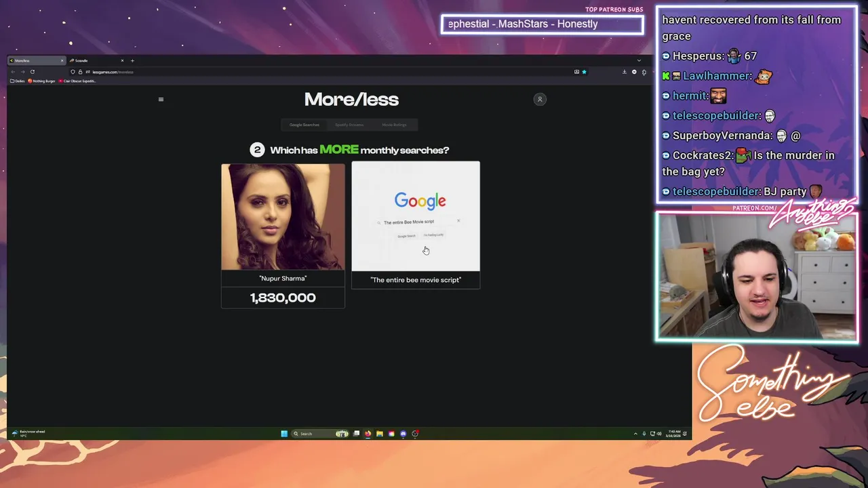The image size is (868, 488).
Task: Close the Scrandle browser tab
Action: [122, 60]
